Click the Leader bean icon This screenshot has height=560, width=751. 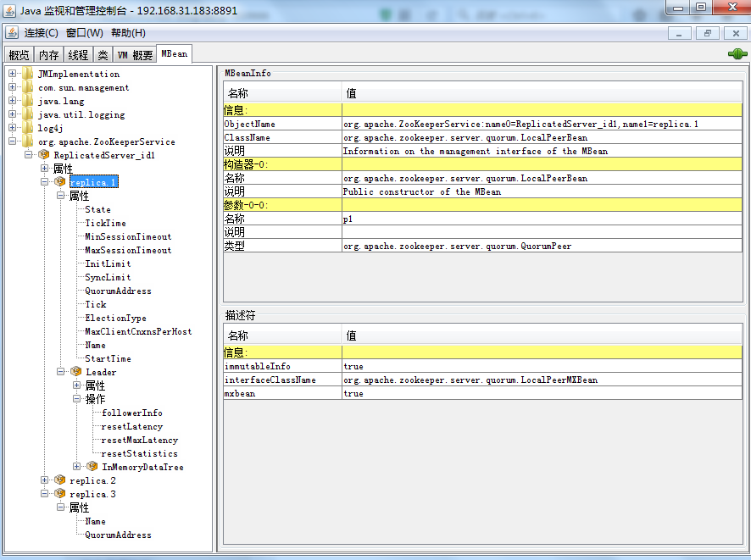[76, 371]
